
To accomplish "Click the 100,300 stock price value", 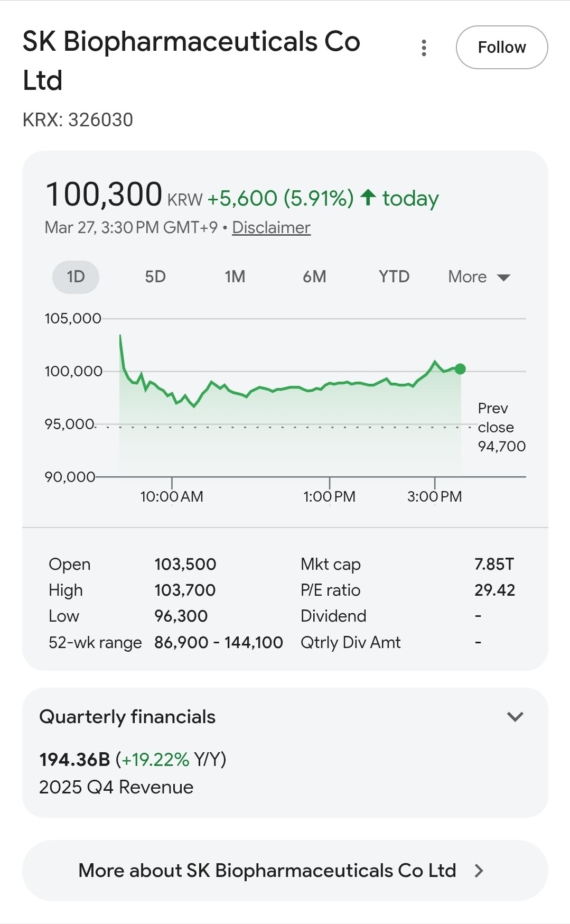I will 104,195.
